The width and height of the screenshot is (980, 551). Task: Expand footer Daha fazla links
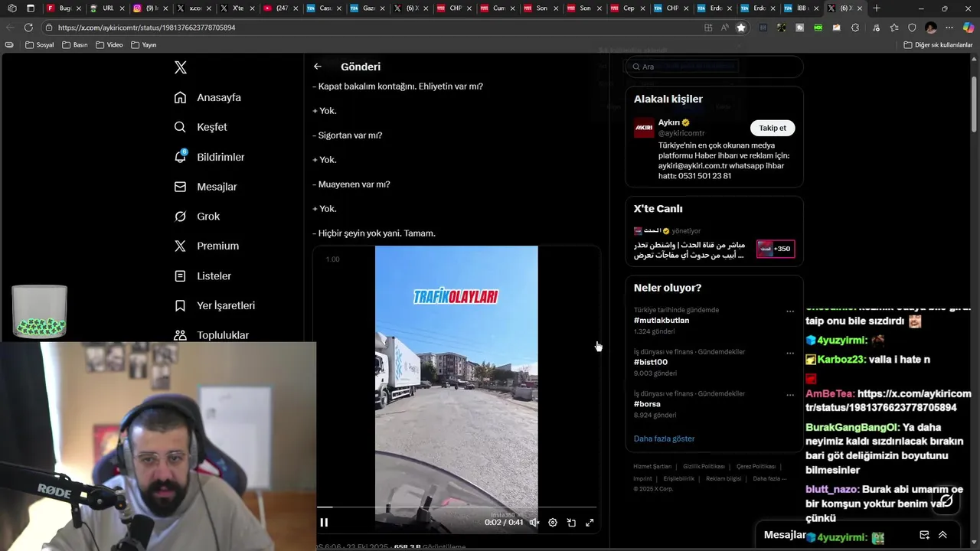[x=769, y=478]
